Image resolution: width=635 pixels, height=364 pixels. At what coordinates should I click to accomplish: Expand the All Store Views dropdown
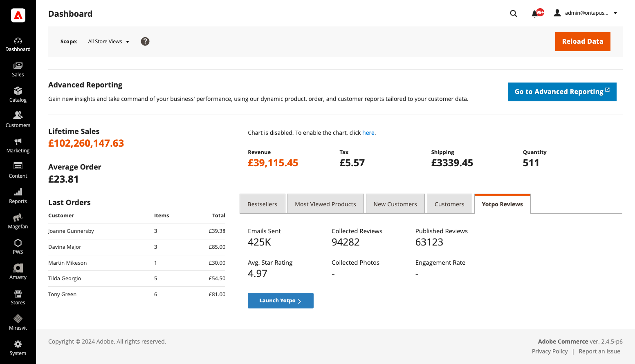coord(108,41)
